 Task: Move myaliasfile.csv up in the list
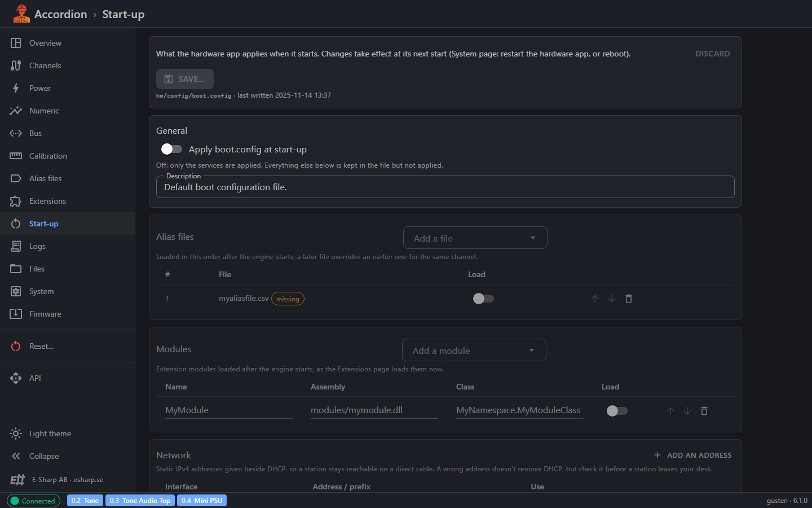coord(595,299)
